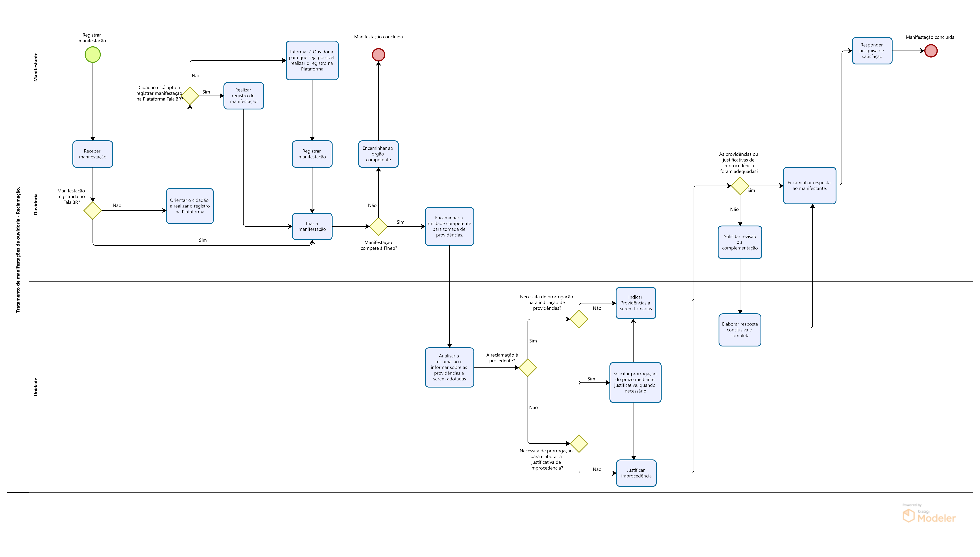Click 'Orientar o cidadão a realizar o registro' task
This screenshot has height=557, width=980.
coord(190,206)
